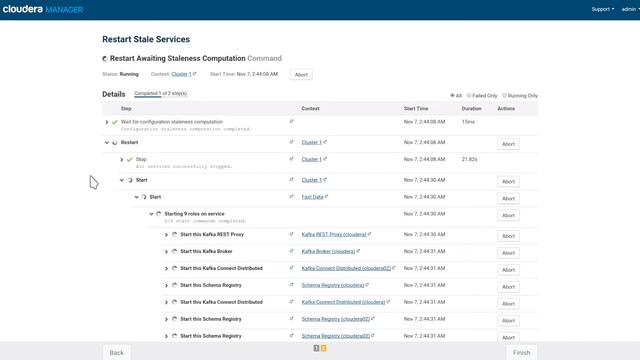
Task: Click the Step column header
Action: click(126, 109)
